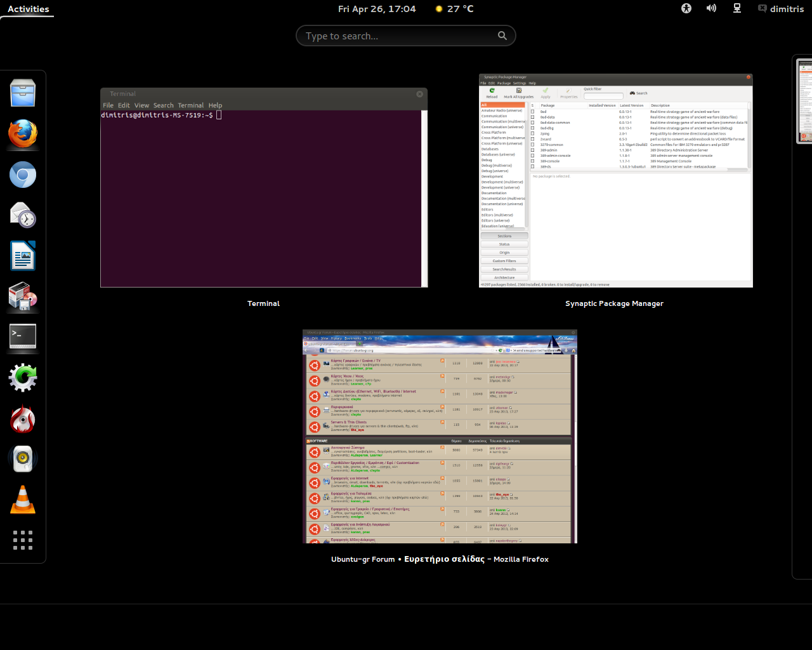This screenshot has width=812, height=650.
Task: Open File menu in Terminal window
Action: pyautogui.click(x=108, y=105)
